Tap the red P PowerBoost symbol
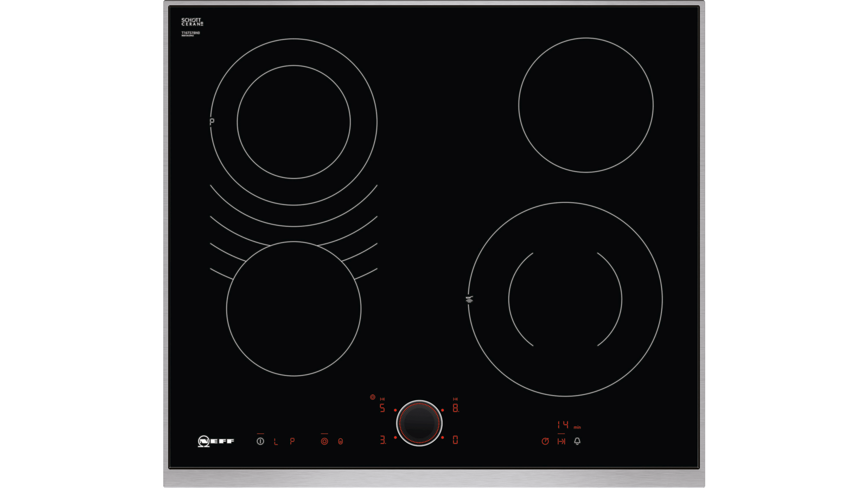868x488 pixels. (292, 441)
